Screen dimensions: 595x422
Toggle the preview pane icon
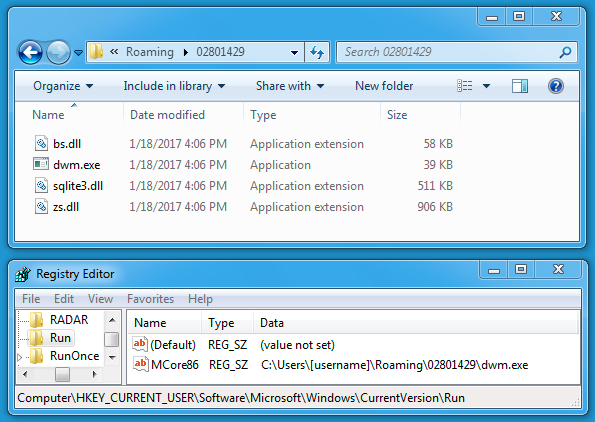pyautogui.click(x=519, y=86)
